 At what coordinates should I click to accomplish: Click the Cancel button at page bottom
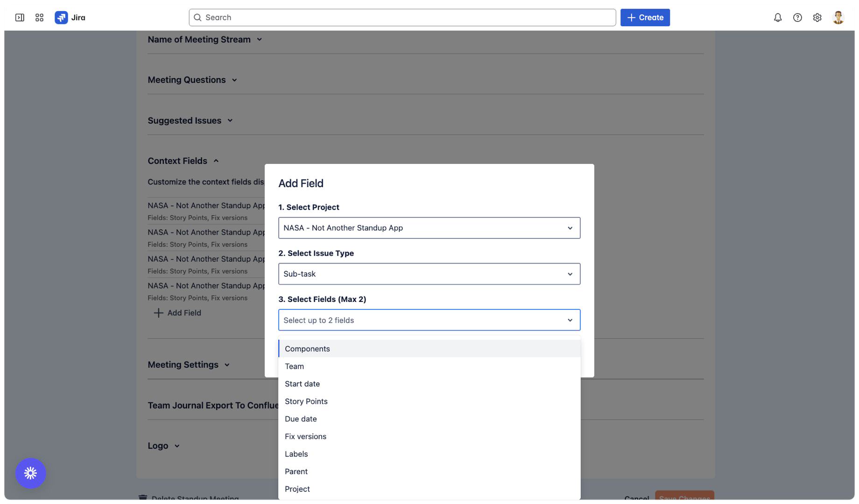click(x=637, y=498)
